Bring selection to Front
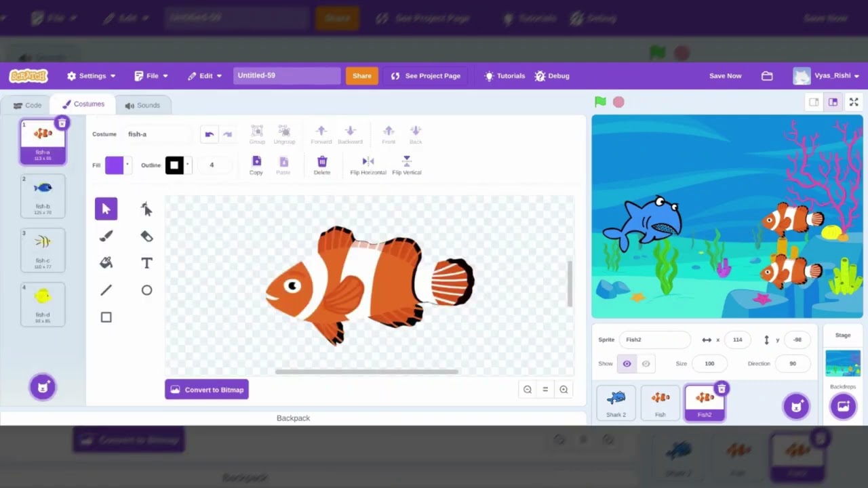The height and width of the screenshot is (488, 868). tap(389, 134)
